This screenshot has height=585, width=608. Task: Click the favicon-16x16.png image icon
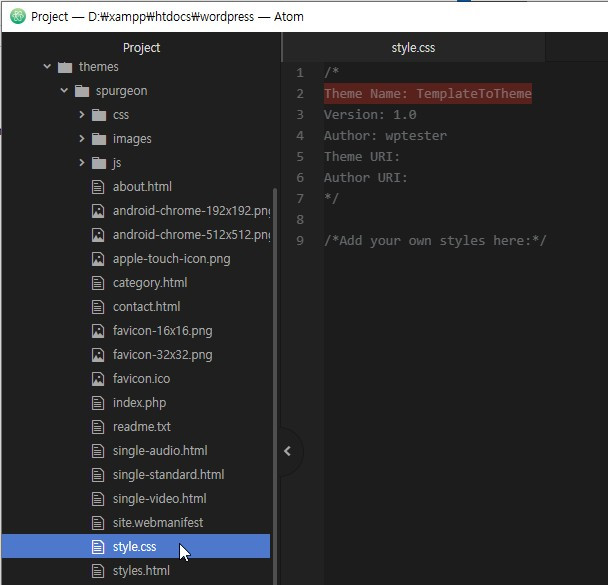pyautogui.click(x=98, y=331)
